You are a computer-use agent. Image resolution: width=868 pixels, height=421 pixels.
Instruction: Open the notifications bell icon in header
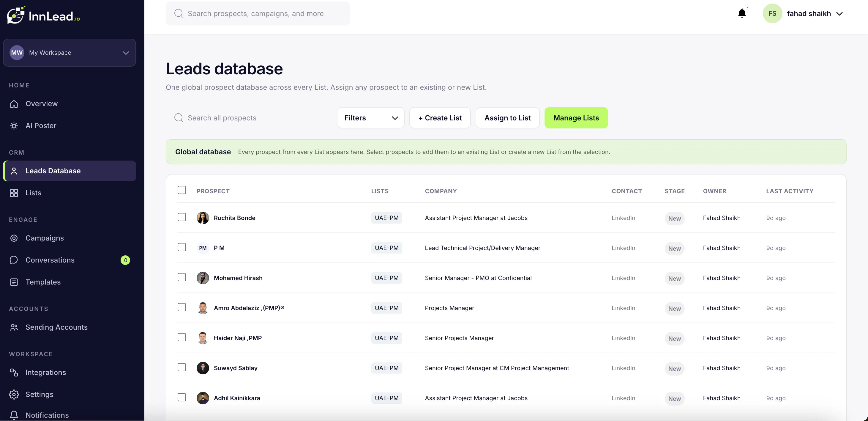click(x=742, y=13)
